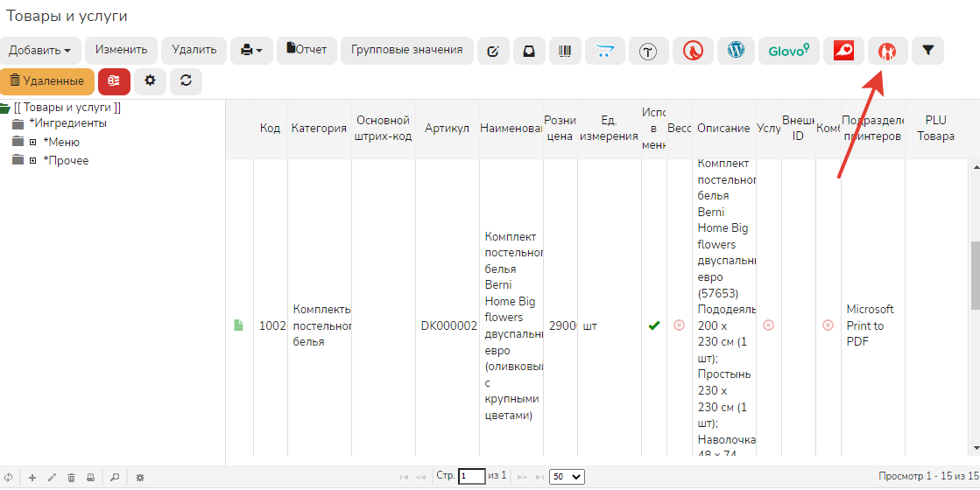Click the refresh arrows icon beside the gear

coord(186,80)
